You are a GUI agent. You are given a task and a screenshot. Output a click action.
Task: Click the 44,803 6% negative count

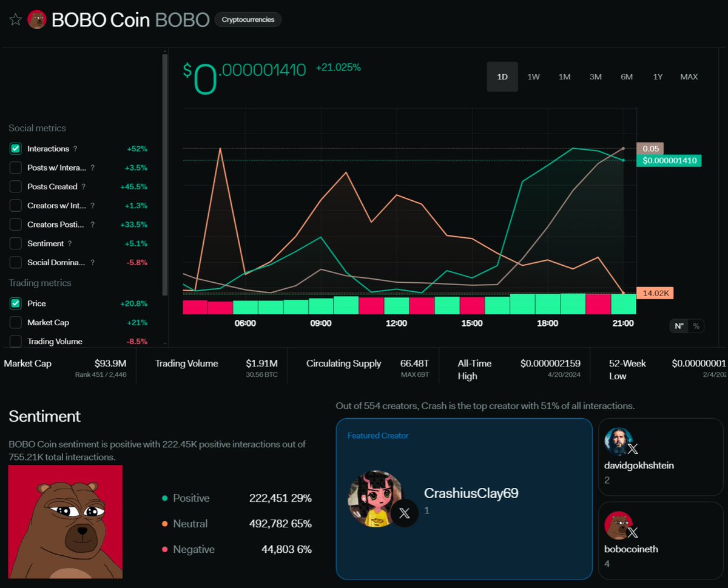[286, 550]
